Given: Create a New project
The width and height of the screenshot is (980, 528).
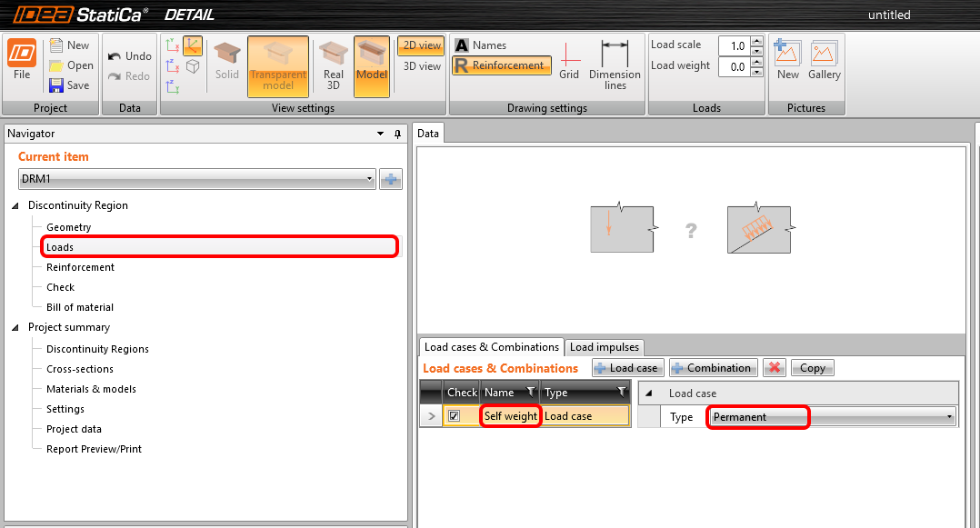Looking at the screenshot, I should click(x=69, y=45).
